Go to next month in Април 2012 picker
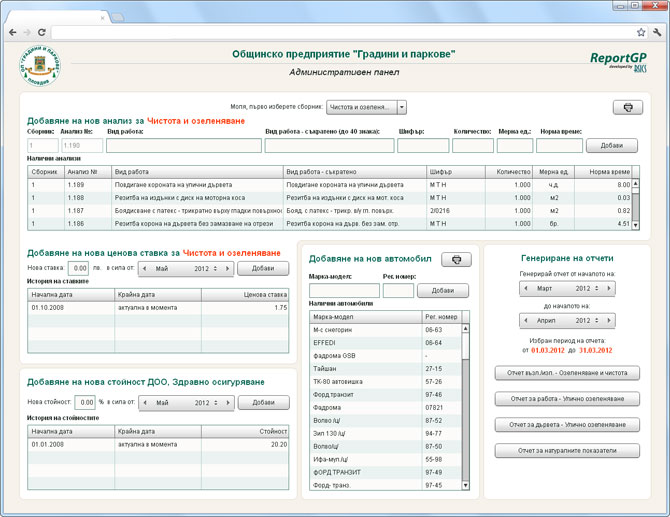This screenshot has width=670, height=517. click(609, 320)
